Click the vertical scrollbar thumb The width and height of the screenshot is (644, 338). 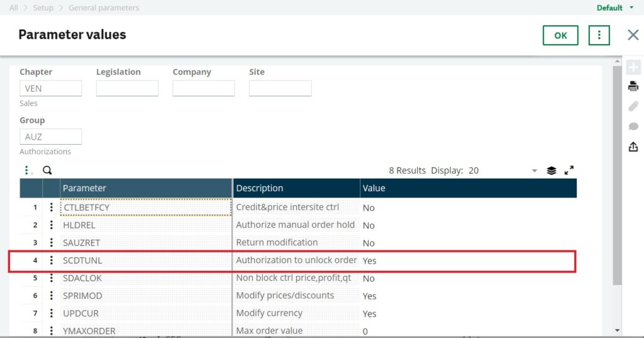tap(617, 175)
